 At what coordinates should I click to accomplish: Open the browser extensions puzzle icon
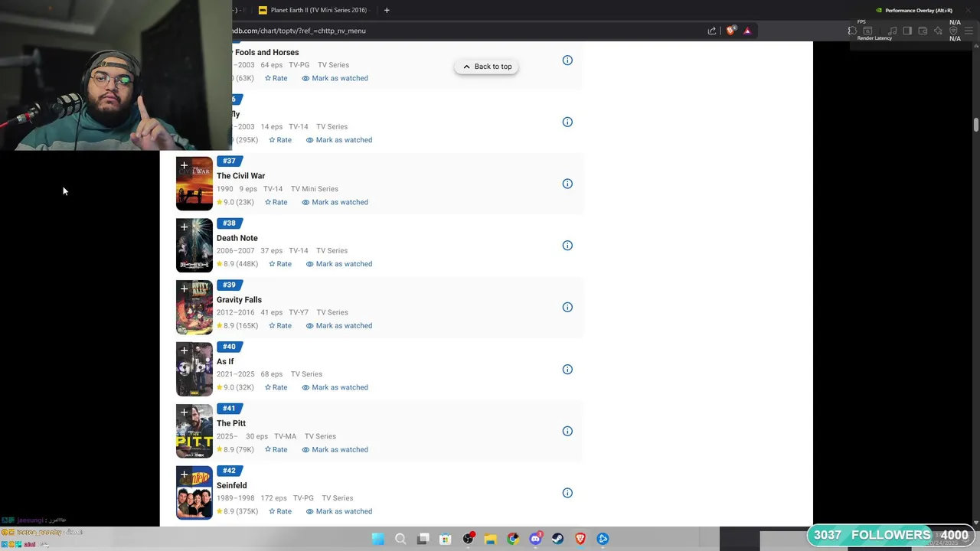point(852,31)
